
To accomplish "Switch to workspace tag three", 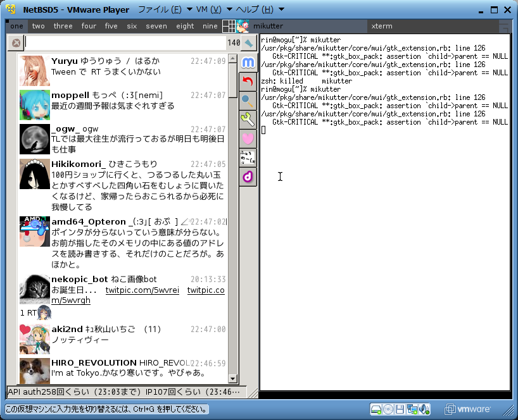I will coord(63,26).
